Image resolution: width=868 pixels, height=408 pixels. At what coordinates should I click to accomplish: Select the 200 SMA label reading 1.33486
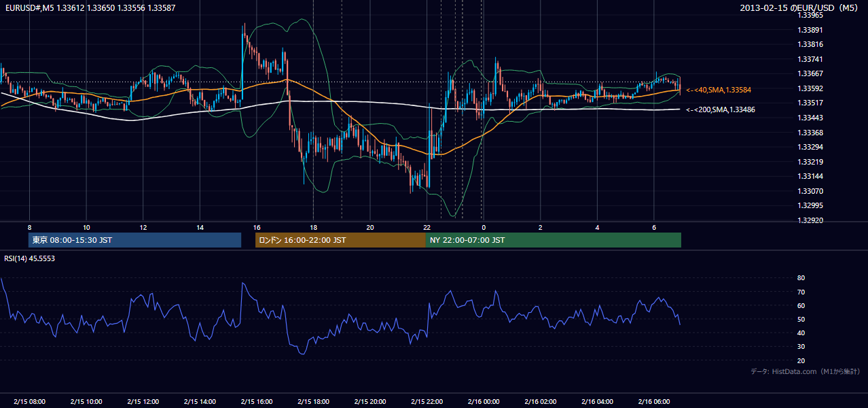click(721, 109)
